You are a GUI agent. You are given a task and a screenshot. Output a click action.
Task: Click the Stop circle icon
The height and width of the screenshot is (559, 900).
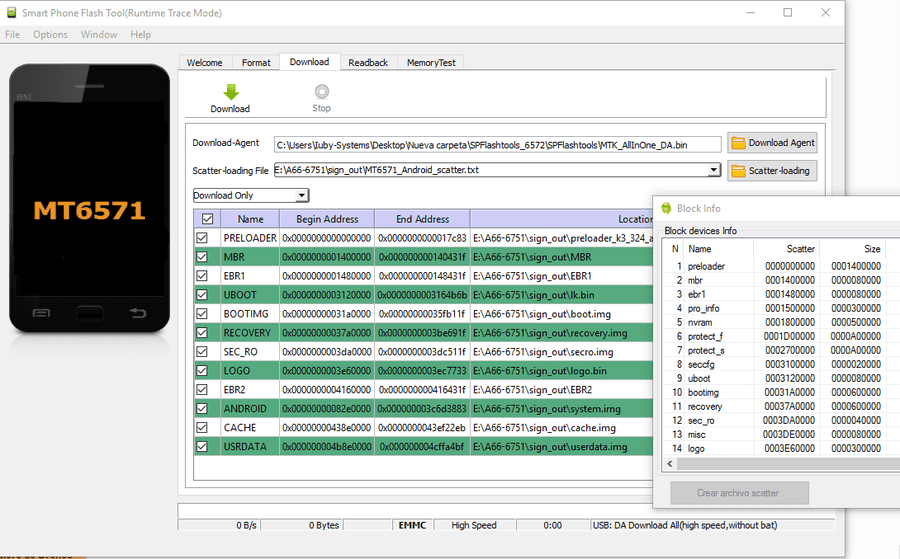click(322, 92)
